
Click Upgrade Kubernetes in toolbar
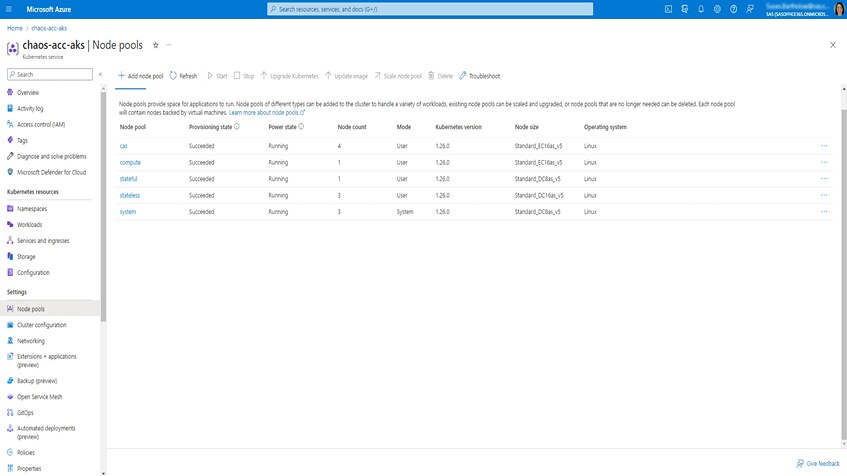(290, 76)
